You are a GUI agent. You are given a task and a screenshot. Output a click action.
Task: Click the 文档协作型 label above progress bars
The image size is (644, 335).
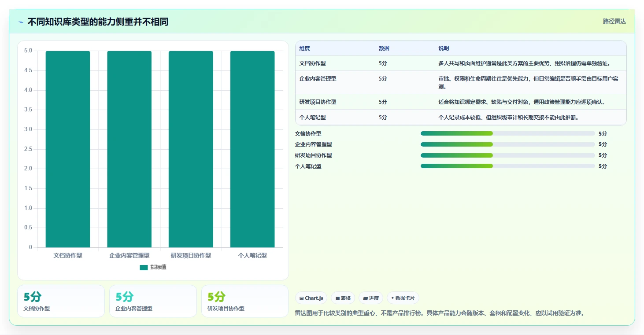308,134
